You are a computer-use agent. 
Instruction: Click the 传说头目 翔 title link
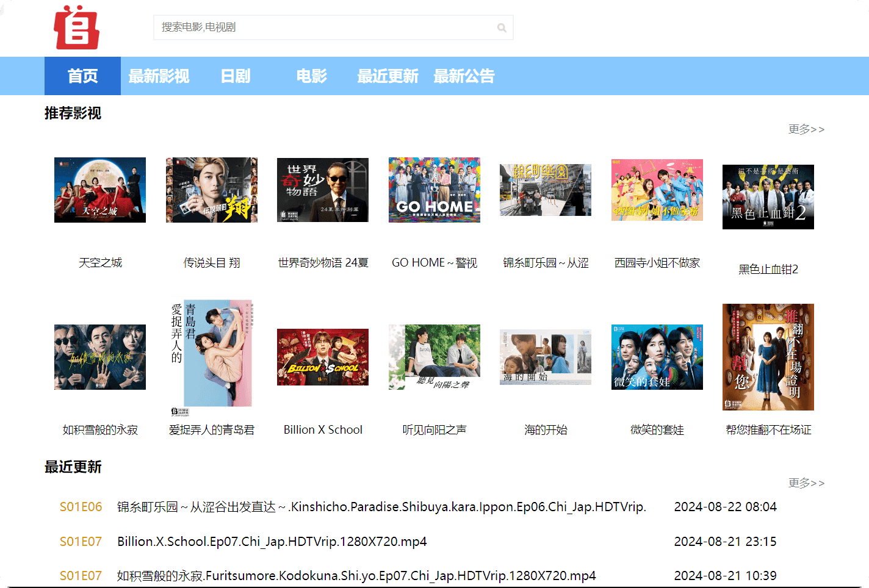click(212, 262)
